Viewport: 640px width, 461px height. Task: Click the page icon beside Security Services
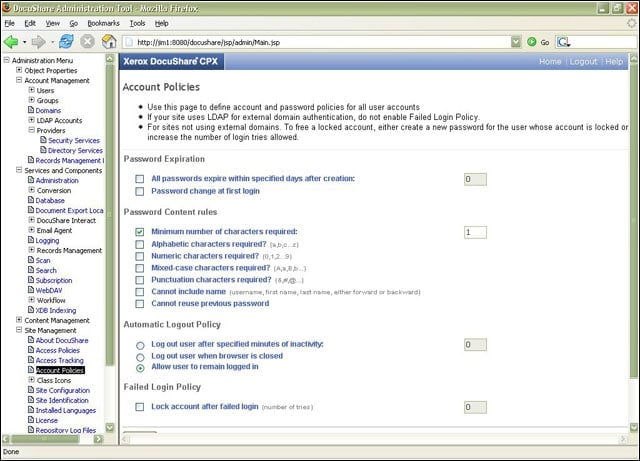point(43,140)
